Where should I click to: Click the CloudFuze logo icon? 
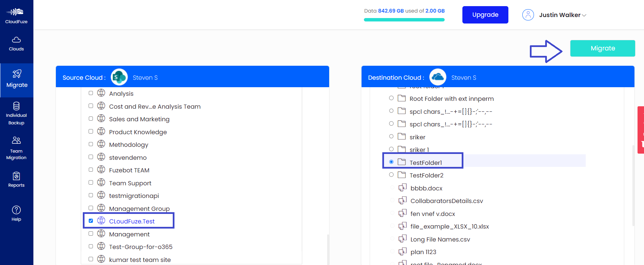[x=15, y=12]
